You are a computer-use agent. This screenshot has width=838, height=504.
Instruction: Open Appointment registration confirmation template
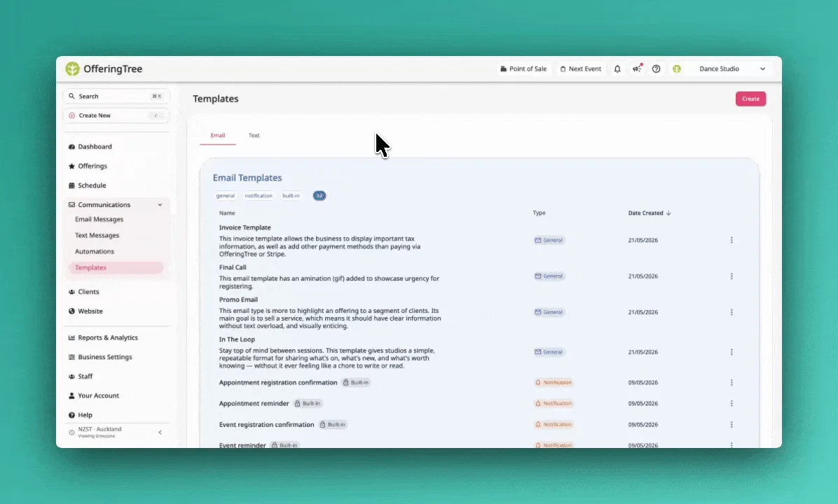278,382
